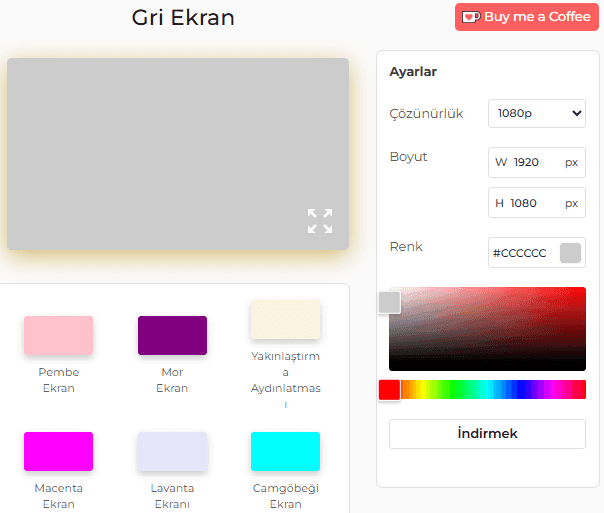Open the Buy me a Coffee button
Viewport: 604px width, 513px height.
[x=527, y=17]
